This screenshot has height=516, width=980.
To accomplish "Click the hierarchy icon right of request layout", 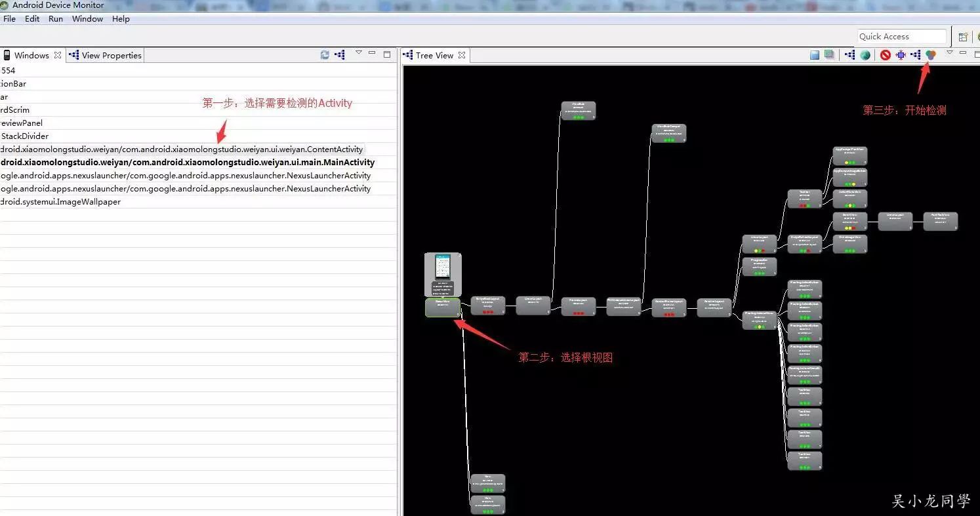I will [x=916, y=55].
